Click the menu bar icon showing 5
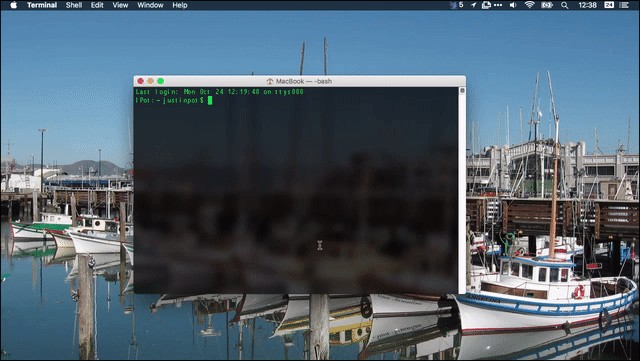The height and width of the screenshot is (361, 640). [456, 5]
